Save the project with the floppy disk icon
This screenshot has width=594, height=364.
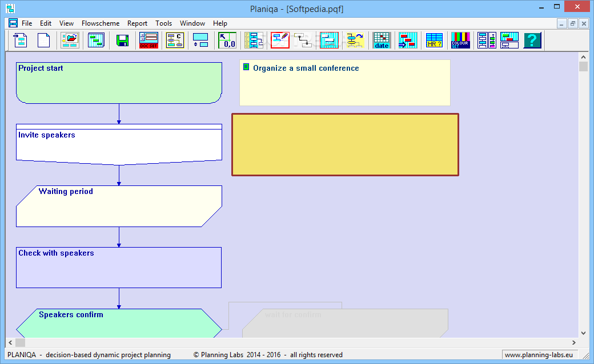pos(122,40)
